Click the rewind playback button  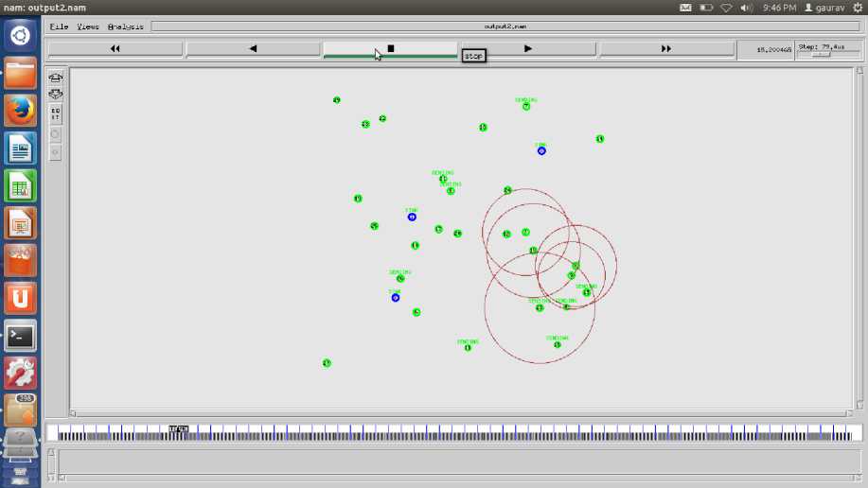point(115,48)
